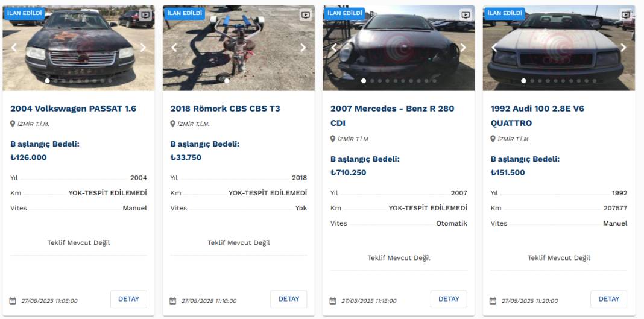644x319 pixels.
Task: Click İLAN EDİLDİ badge on Mercedes card
Action: [344, 13]
